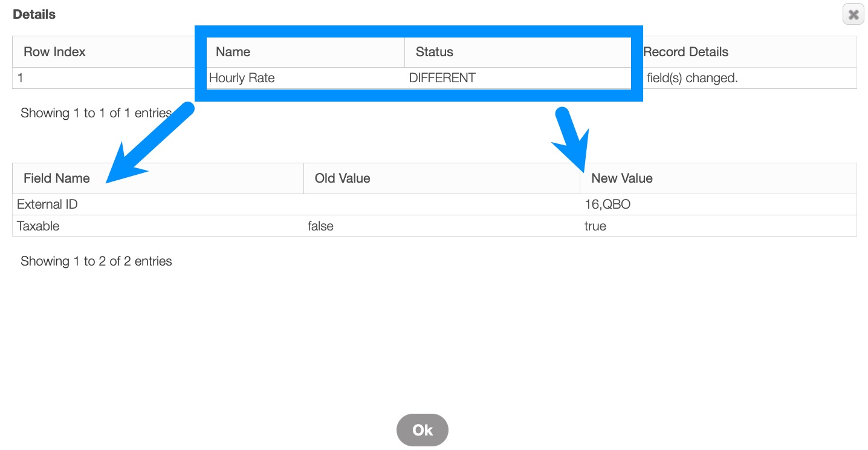Close the Details dialog with the X icon

pyautogui.click(x=853, y=15)
